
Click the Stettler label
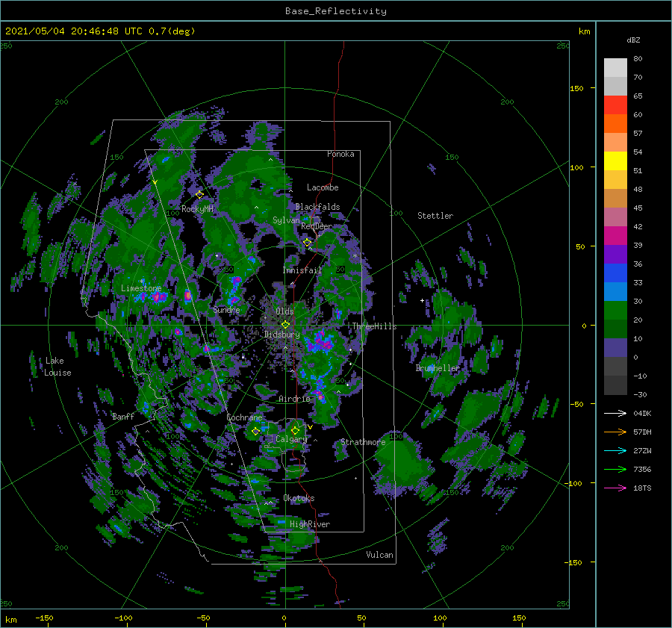435,216
